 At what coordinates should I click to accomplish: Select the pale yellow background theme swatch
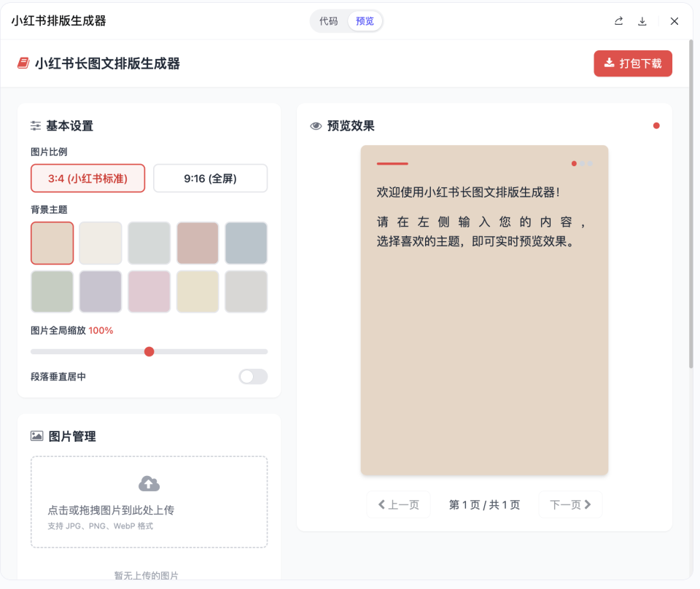(x=198, y=291)
